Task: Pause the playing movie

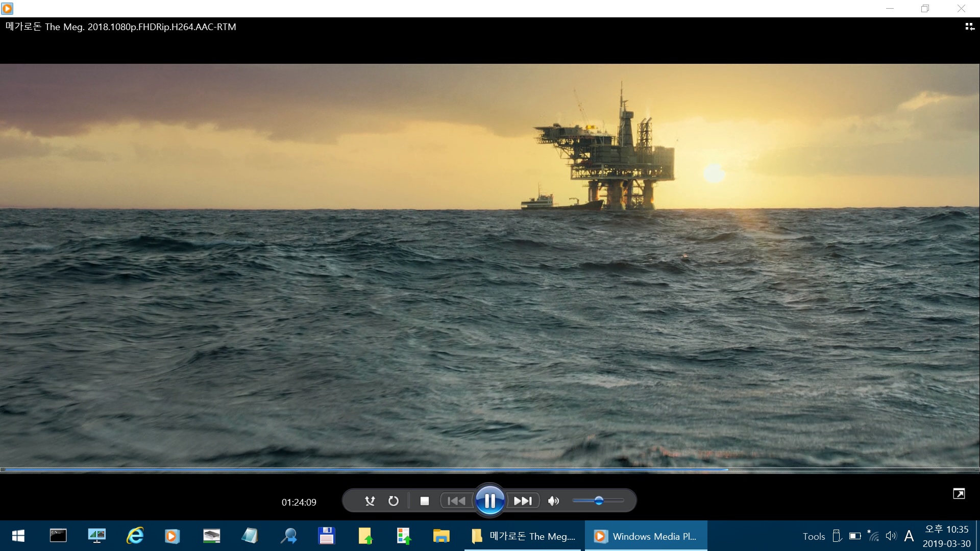Action: [489, 501]
